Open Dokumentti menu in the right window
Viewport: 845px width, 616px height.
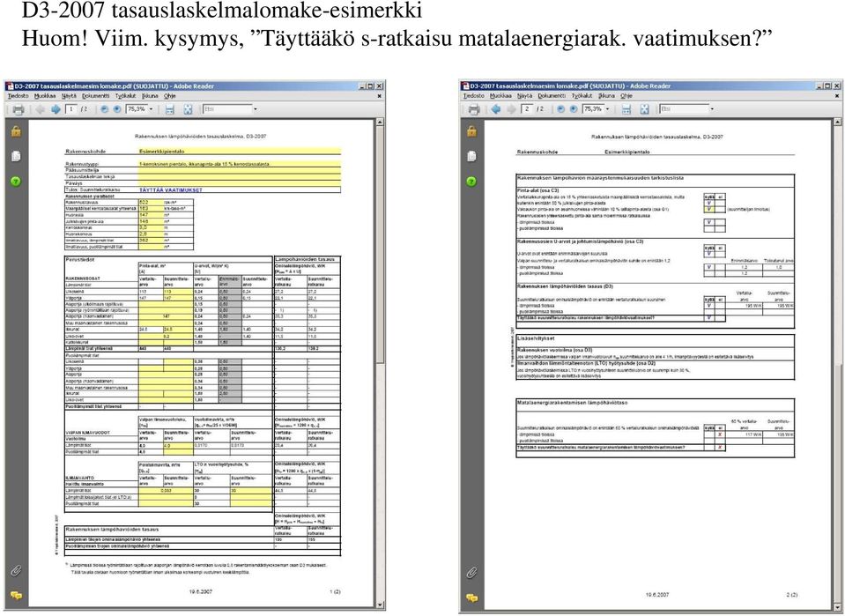(x=552, y=96)
